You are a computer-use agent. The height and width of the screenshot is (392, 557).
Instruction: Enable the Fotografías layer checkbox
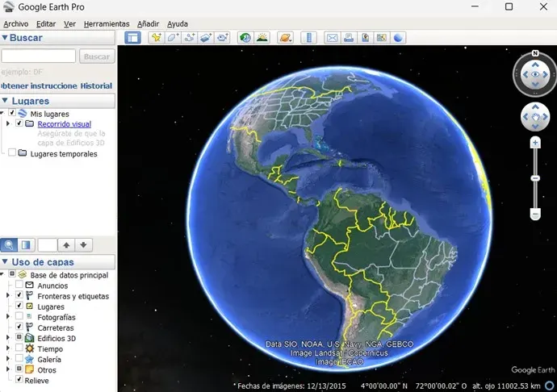[x=19, y=316]
